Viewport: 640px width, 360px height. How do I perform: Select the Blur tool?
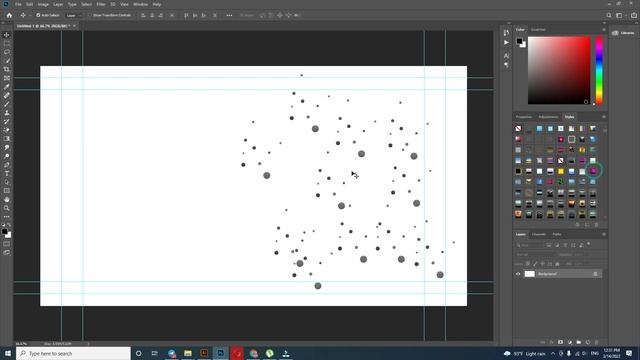(7, 147)
